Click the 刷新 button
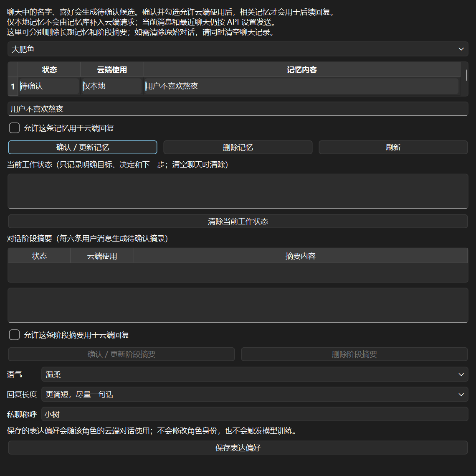Screen dimensions: 476x476 coord(393,148)
